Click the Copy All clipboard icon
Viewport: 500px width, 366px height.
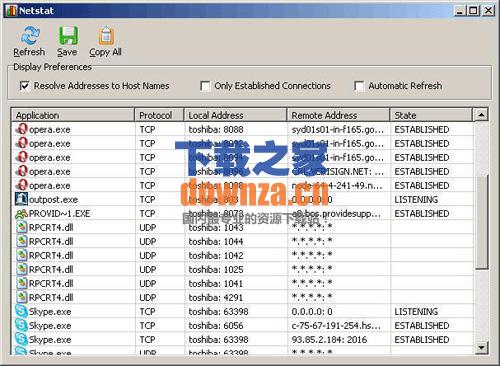coord(106,36)
